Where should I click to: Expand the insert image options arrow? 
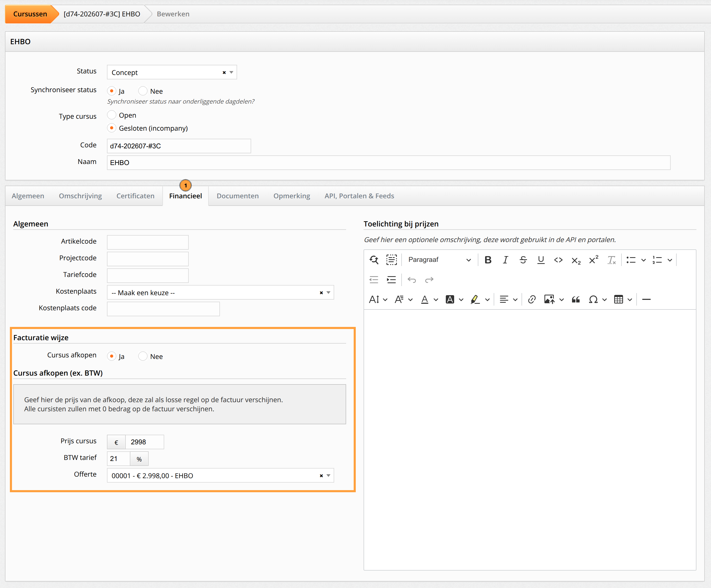[561, 299]
